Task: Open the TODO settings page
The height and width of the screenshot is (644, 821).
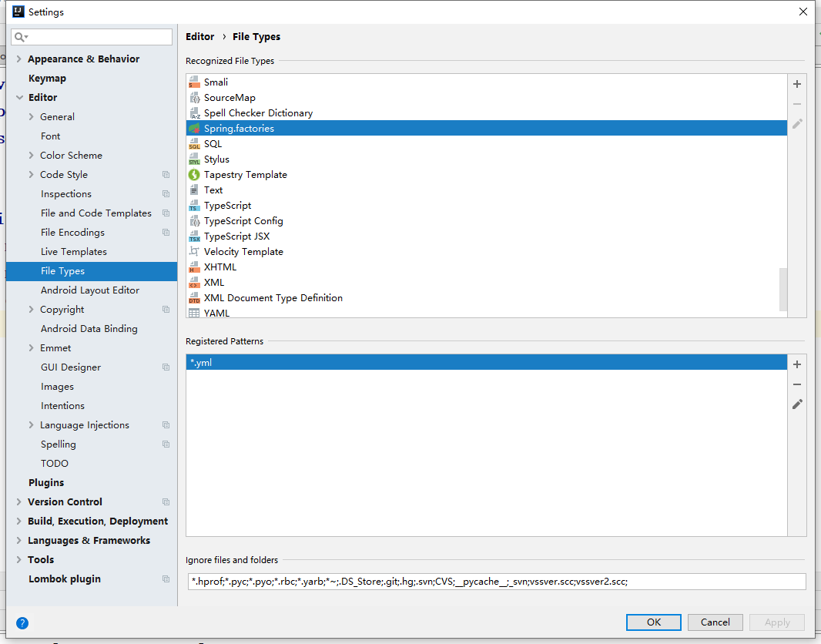Action: click(55, 464)
